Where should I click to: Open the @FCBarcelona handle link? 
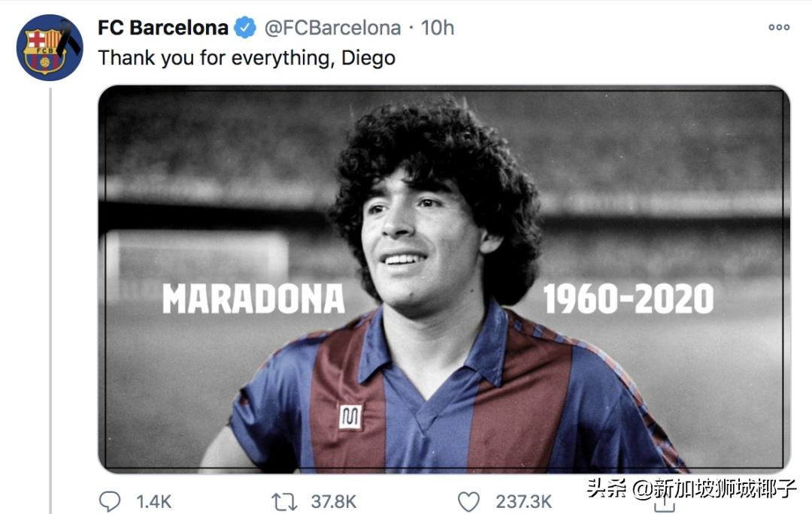coord(332,29)
